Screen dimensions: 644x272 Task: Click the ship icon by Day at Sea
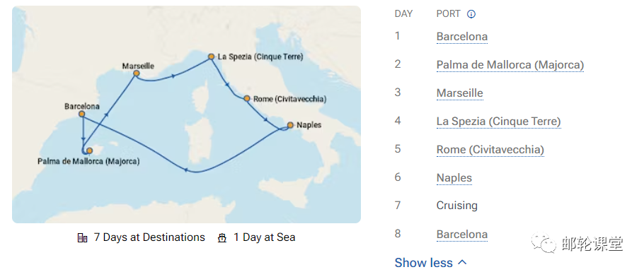(222, 238)
